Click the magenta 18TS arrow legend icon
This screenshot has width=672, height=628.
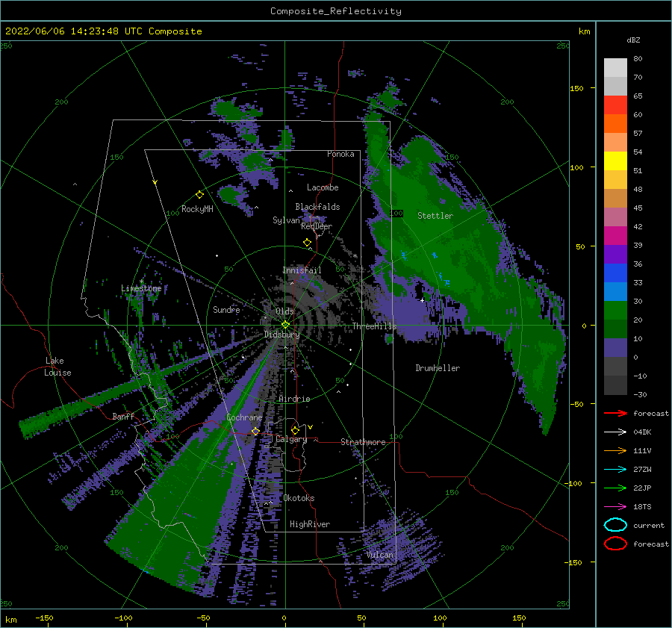615,507
